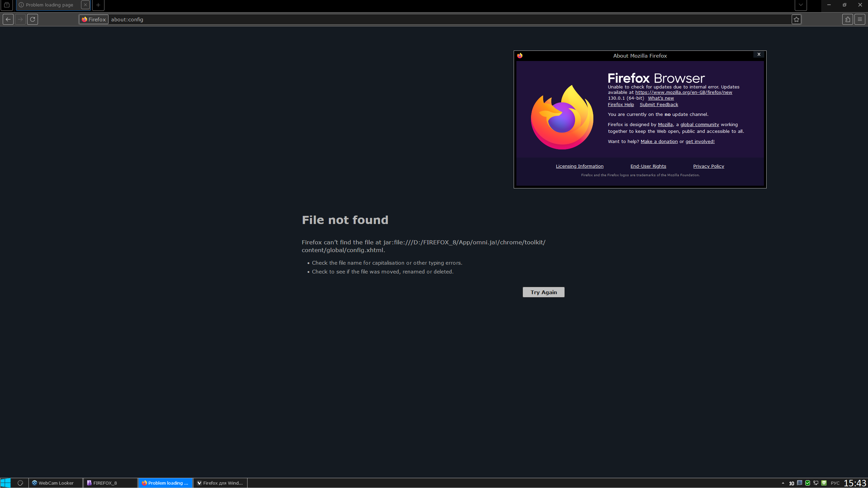Bookmark this page with star icon
Screen dimensions: 868x488
coord(796,19)
